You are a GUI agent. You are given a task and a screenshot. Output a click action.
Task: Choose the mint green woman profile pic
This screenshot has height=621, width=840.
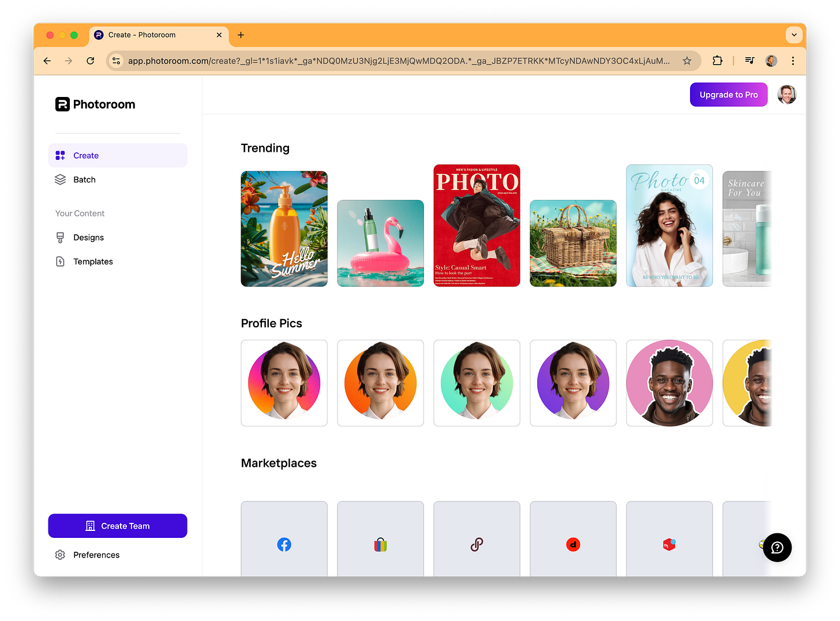coord(477,383)
